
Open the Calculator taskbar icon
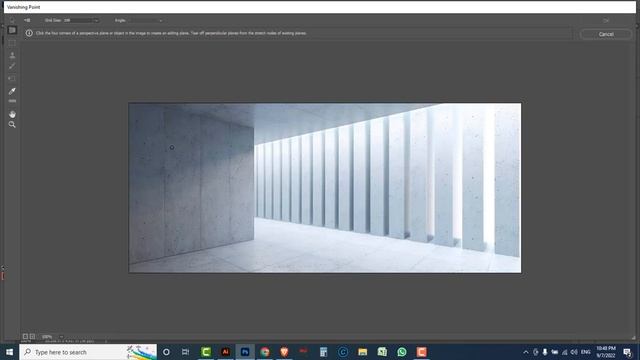pos(323,352)
